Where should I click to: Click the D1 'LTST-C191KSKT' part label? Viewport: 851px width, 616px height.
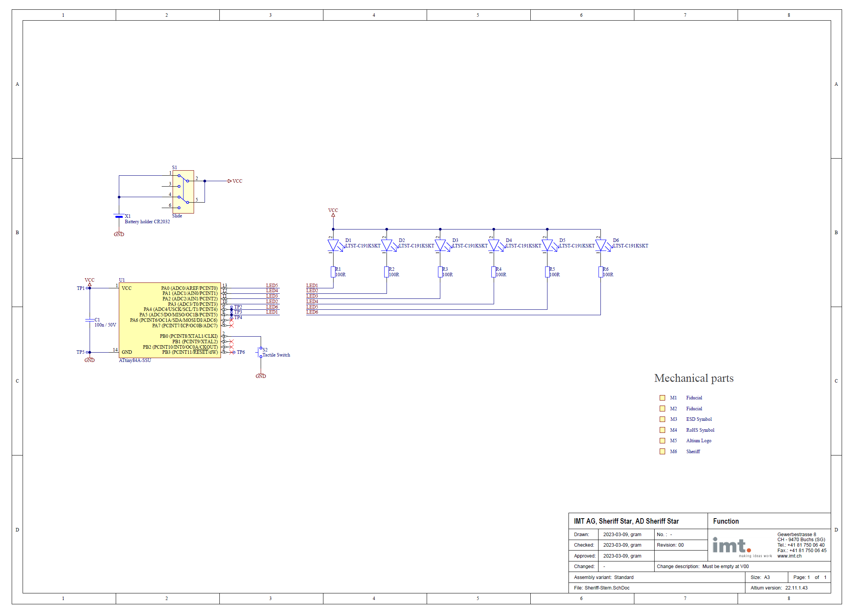(363, 246)
